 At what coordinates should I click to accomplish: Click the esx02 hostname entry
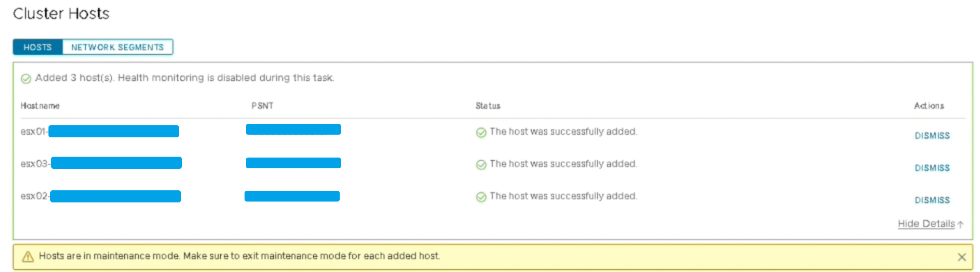(x=101, y=196)
